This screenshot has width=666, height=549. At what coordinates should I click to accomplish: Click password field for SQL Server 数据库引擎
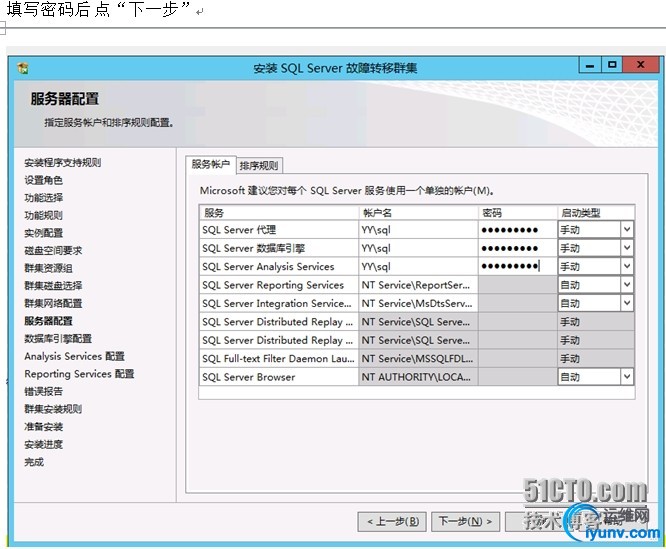[517, 248]
